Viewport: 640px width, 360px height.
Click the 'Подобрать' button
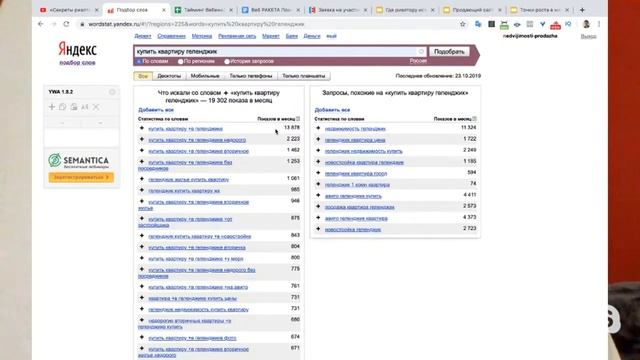point(449,51)
